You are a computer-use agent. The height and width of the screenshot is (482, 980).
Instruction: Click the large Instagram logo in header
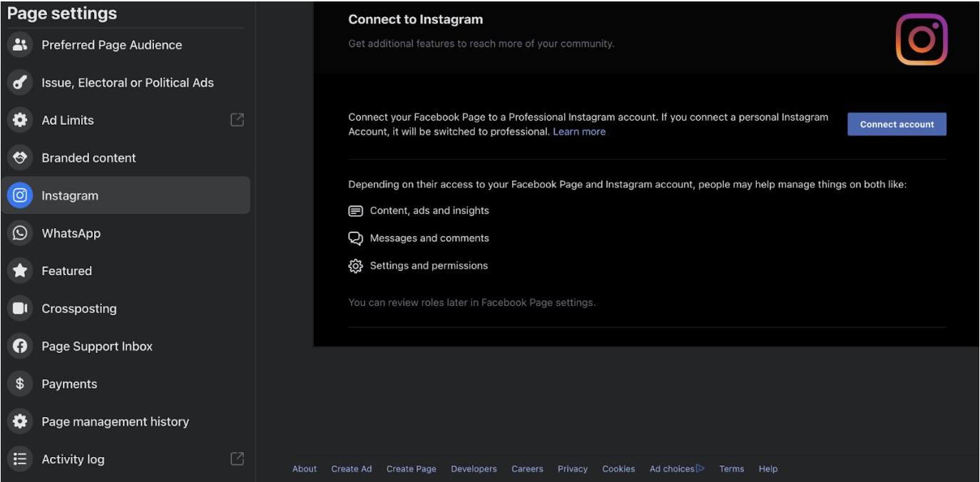(x=922, y=39)
